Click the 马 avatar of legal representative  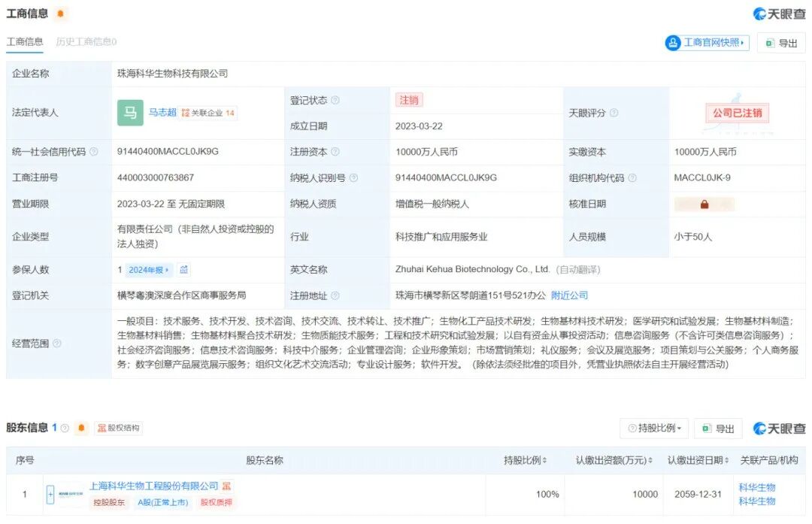click(130, 113)
